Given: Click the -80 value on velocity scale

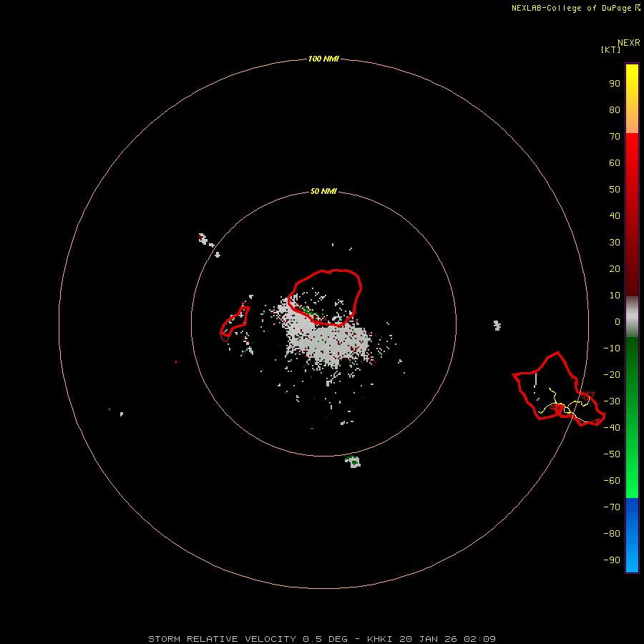Looking at the screenshot, I should tap(612, 534).
